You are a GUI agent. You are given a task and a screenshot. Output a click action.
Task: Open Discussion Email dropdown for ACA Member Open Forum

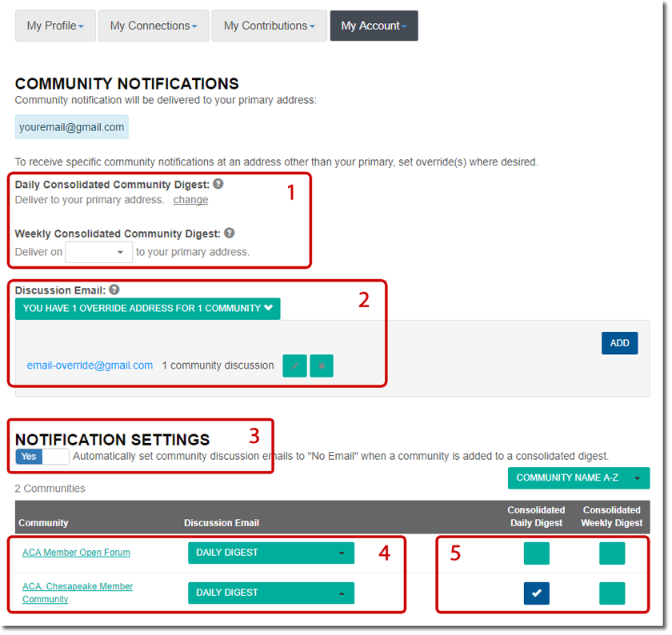pos(270,553)
